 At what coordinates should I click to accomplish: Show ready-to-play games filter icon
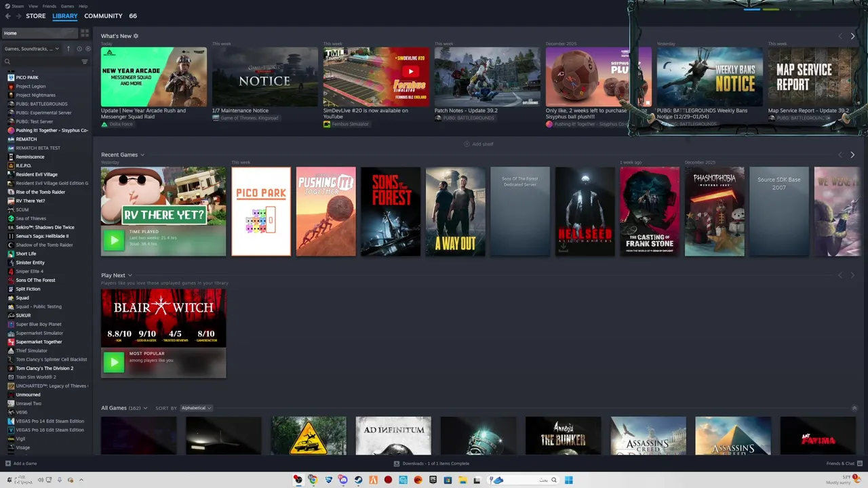click(x=87, y=49)
